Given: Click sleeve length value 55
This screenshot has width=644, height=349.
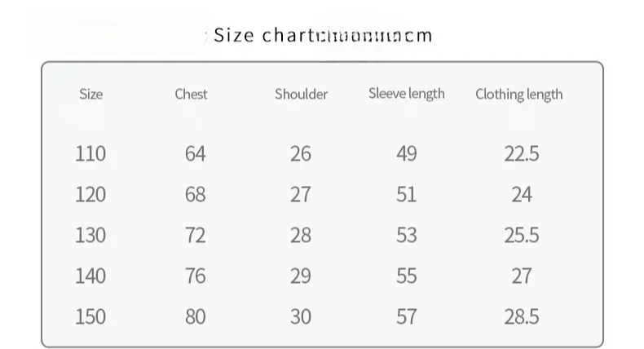Looking at the screenshot, I should pyautogui.click(x=407, y=276).
